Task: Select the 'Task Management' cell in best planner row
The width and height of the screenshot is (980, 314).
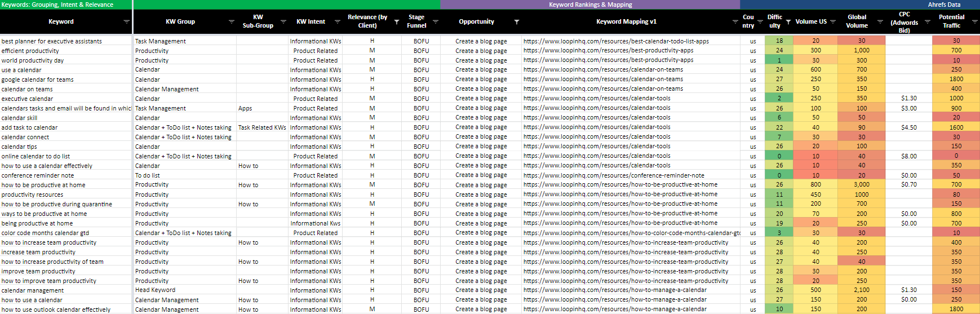Action: coord(185,41)
